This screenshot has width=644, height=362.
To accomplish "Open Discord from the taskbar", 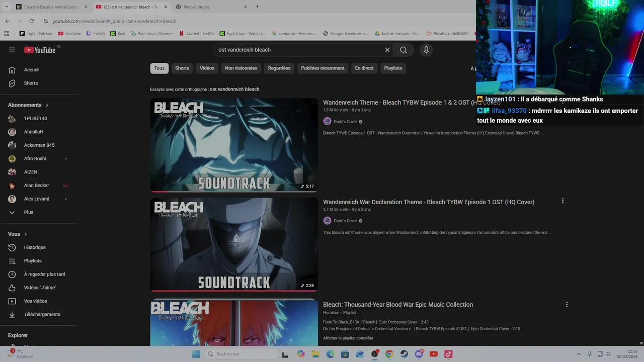I will click(x=419, y=354).
